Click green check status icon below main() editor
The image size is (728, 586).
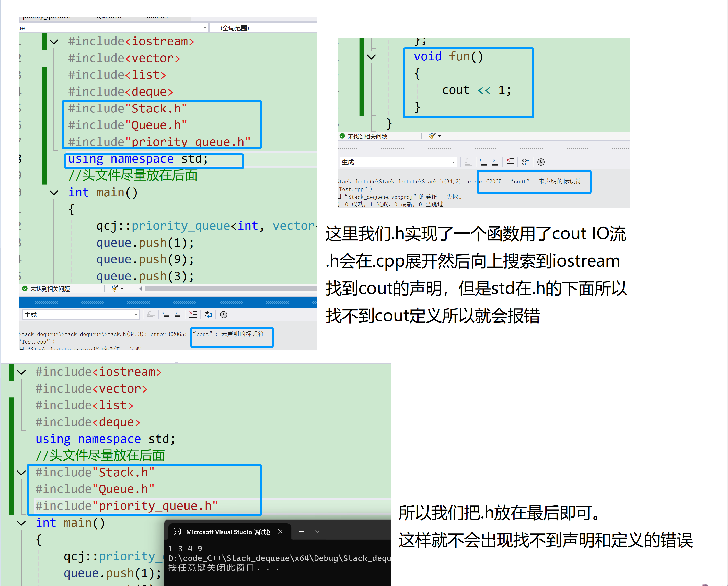pyautogui.click(x=25, y=289)
